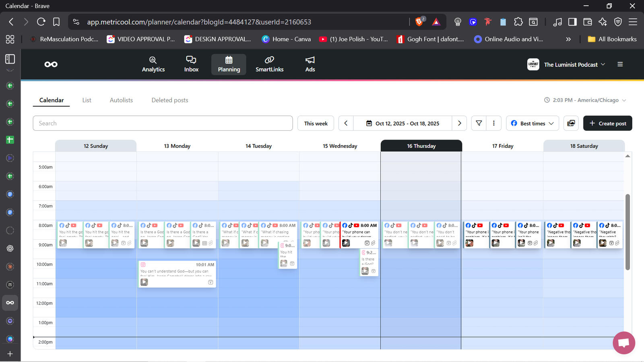The height and width of the screenshot is (362, 644).
Task: Open the Home - Canva bookmark
Action: coord(286,39)
